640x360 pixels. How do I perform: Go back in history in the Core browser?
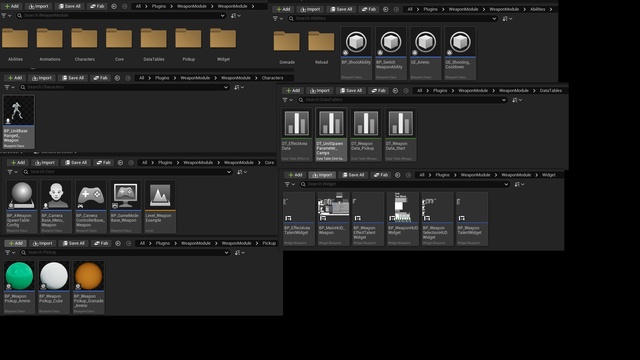(120, 162)
